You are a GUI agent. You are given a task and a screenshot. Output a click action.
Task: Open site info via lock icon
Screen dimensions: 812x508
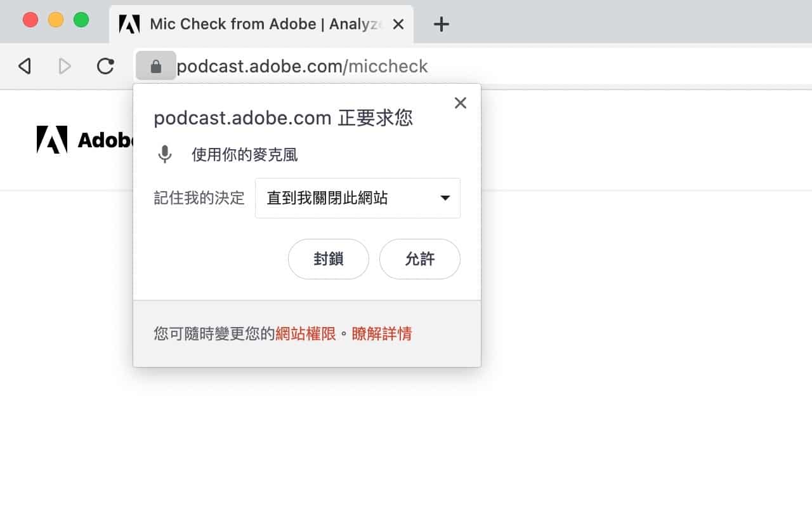tap(156, 66)
